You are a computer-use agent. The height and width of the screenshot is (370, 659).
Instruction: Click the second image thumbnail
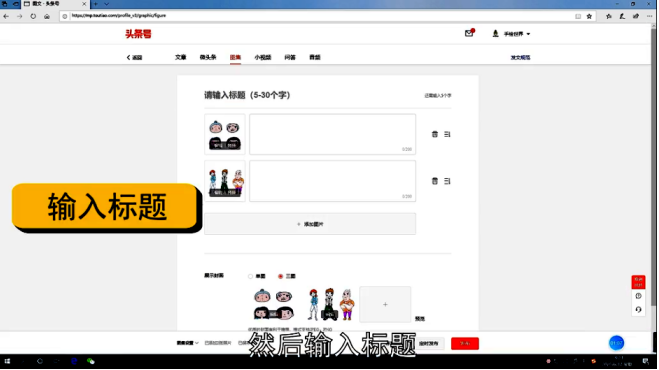(x=225, y=181)
